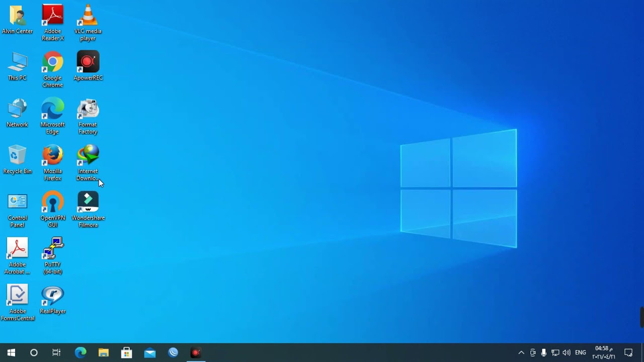This screenshot has height=362, width=644.
Task: Launch Format Factory shortcut
Action: 88,116
